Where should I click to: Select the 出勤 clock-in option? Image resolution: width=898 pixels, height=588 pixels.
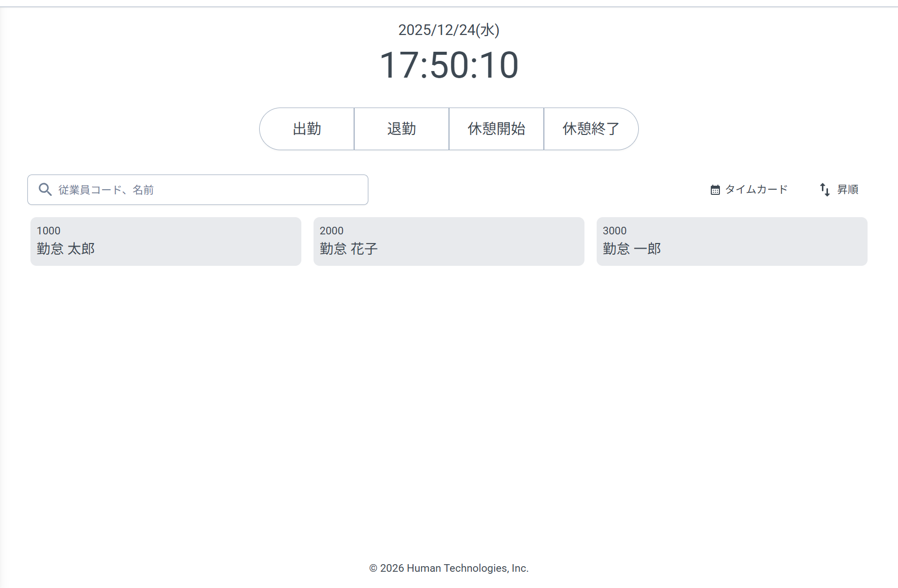(307, 129)
